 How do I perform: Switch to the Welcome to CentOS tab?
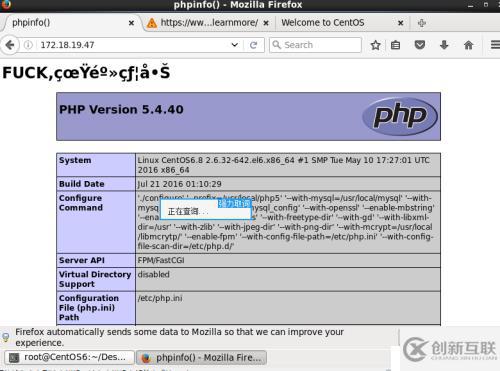pos(343,23)
